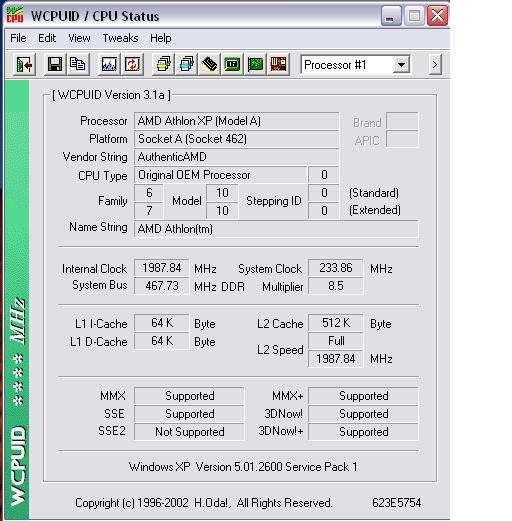Click the empty Brand field
This screenshot has width=512, height=521.
click(x=402, y=121)
